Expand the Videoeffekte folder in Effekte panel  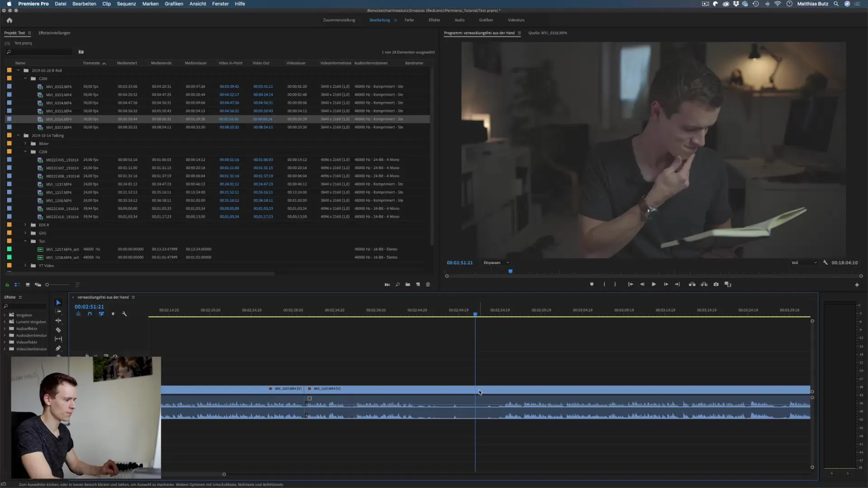point(5,343)
